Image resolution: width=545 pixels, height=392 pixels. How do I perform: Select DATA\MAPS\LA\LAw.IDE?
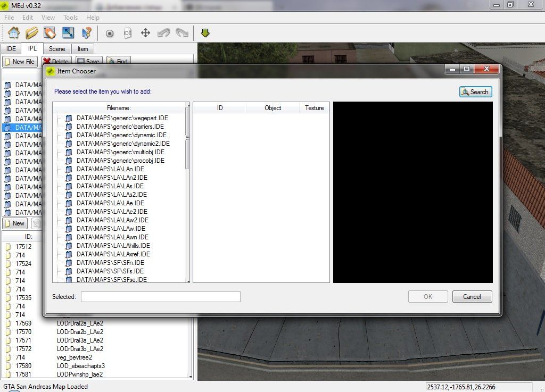coord(111,229)
